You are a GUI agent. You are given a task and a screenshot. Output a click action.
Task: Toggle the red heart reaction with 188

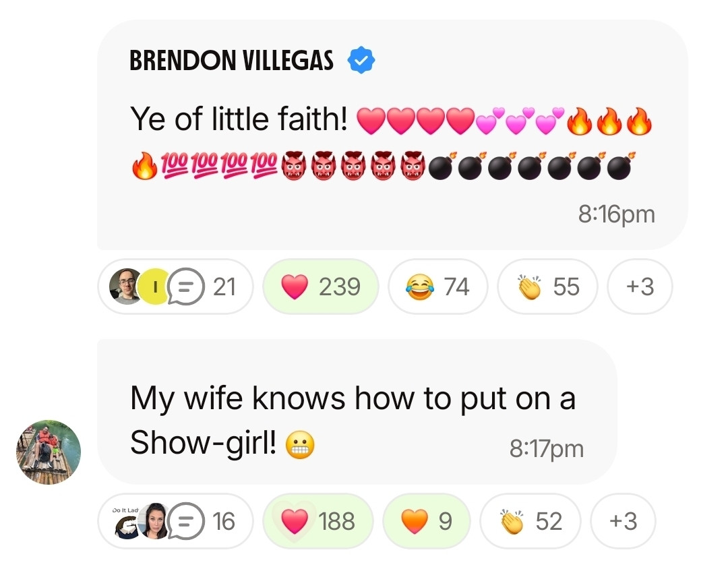[318, 521]
